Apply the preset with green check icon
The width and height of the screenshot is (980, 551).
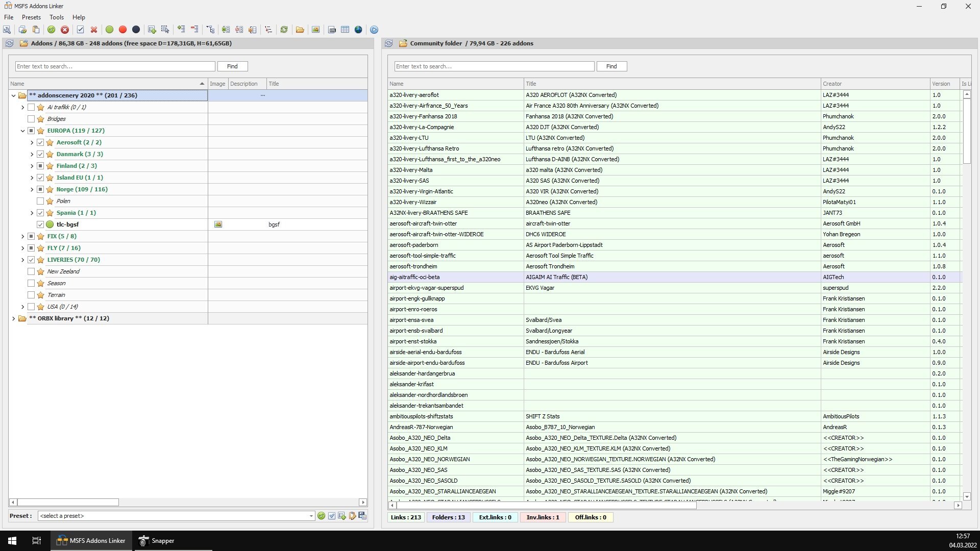tap(321, 516)
